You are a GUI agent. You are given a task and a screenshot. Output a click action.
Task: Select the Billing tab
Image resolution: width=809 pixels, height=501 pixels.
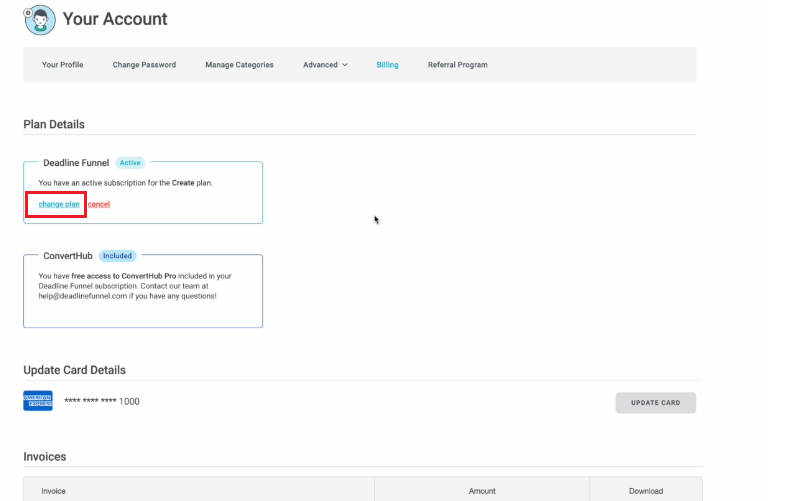[x=387, y=64]
